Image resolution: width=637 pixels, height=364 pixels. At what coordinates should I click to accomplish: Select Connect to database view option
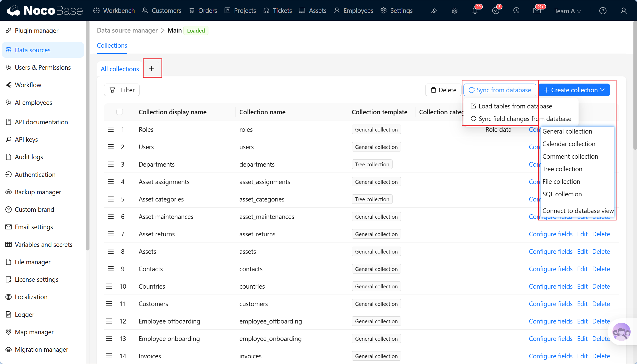(x=578, y=211)
